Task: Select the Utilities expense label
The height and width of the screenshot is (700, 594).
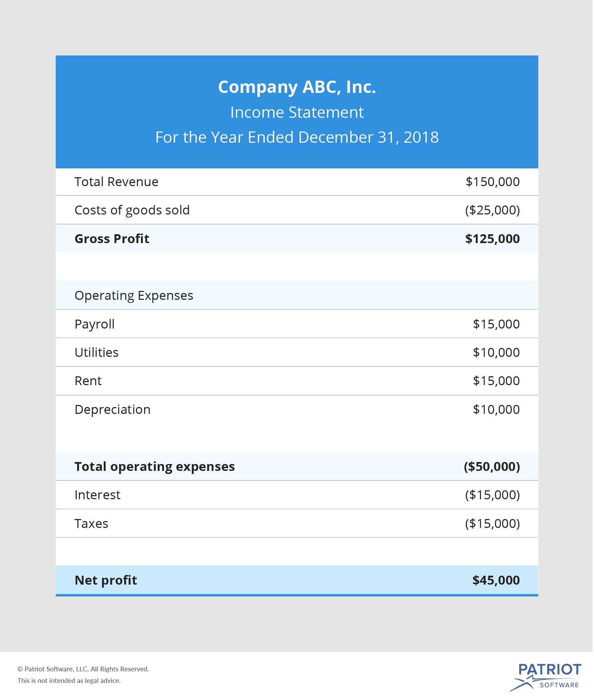Action: pos(97,352)
